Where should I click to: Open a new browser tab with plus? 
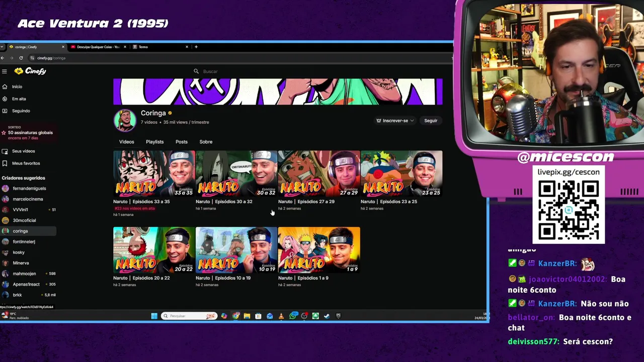click(196, 47)
